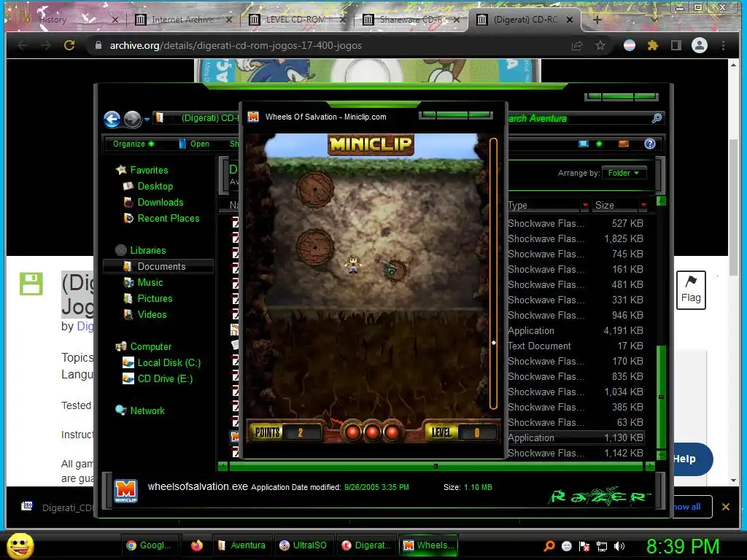Open Chrome extensions puzzle icon
The height and width of the screenshot is (560, 747).
(x=653, y=45)
